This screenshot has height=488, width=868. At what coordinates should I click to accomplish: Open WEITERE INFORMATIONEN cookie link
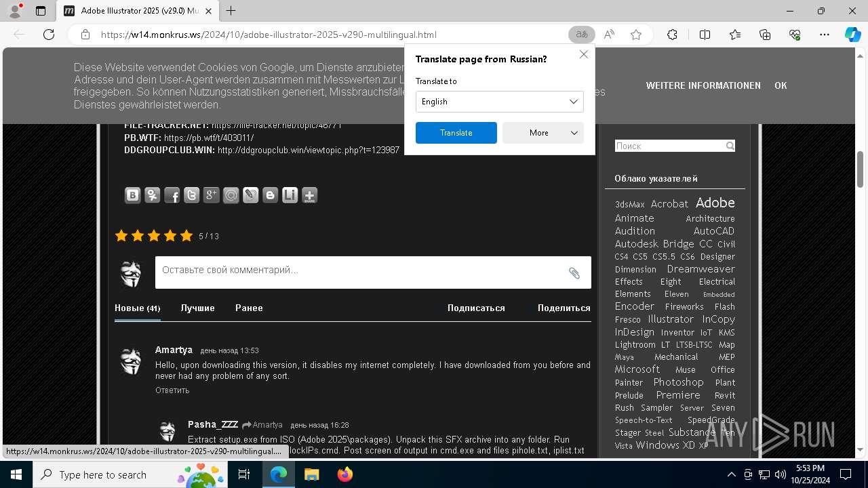[x=703, y=85]
